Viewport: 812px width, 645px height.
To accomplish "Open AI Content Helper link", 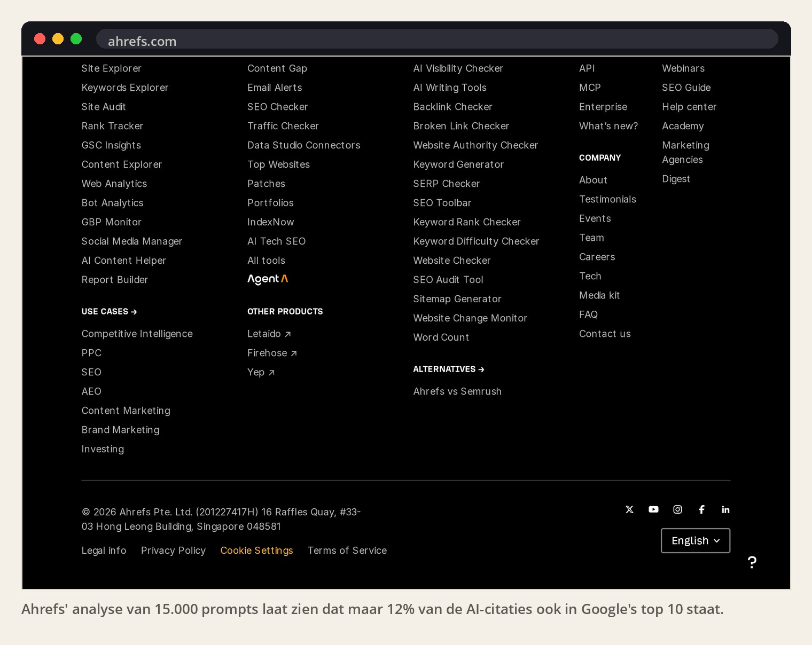I will [124, 261].
